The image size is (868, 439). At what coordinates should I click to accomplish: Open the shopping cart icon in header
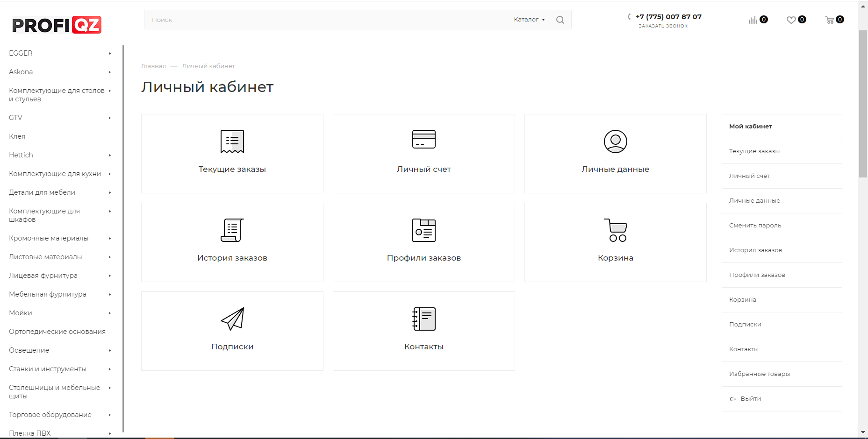(x=830, y=20)
